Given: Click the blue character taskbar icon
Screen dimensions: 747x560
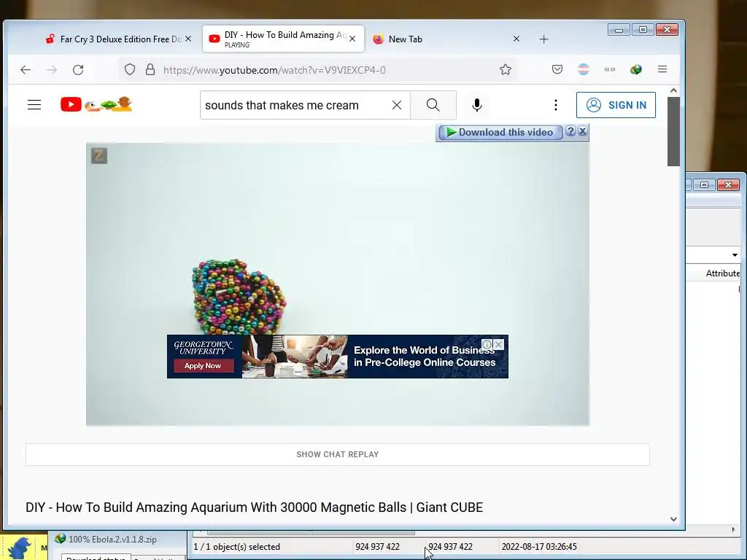Looking at the screenshot, I should click(x=19, y=548).
